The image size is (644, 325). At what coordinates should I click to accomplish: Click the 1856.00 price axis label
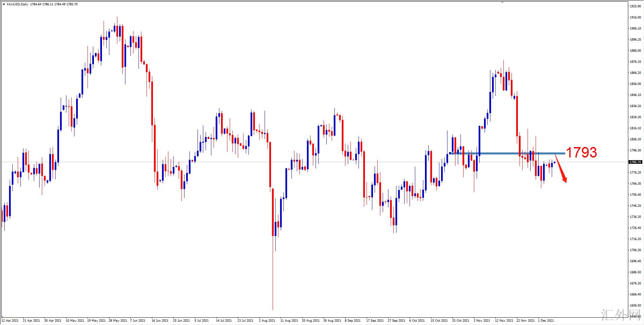coord(635,84)
